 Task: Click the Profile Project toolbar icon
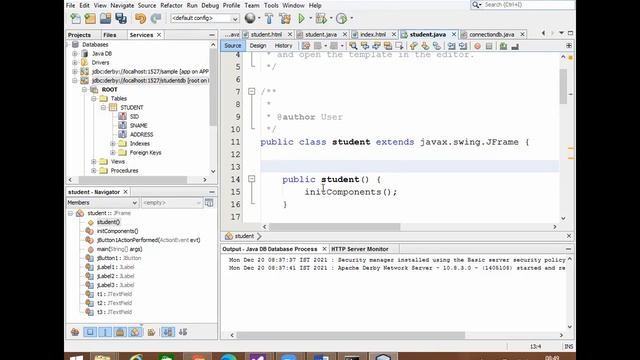[342, 18]
